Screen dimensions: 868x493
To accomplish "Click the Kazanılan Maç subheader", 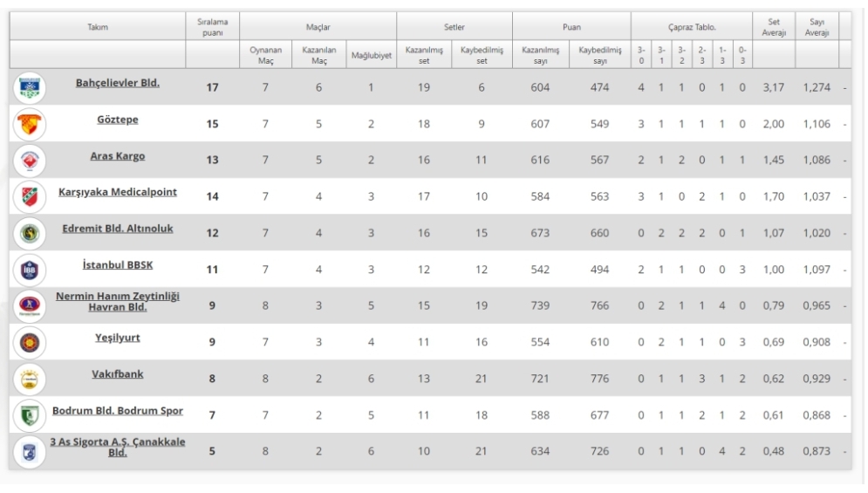I will point(319,55).
